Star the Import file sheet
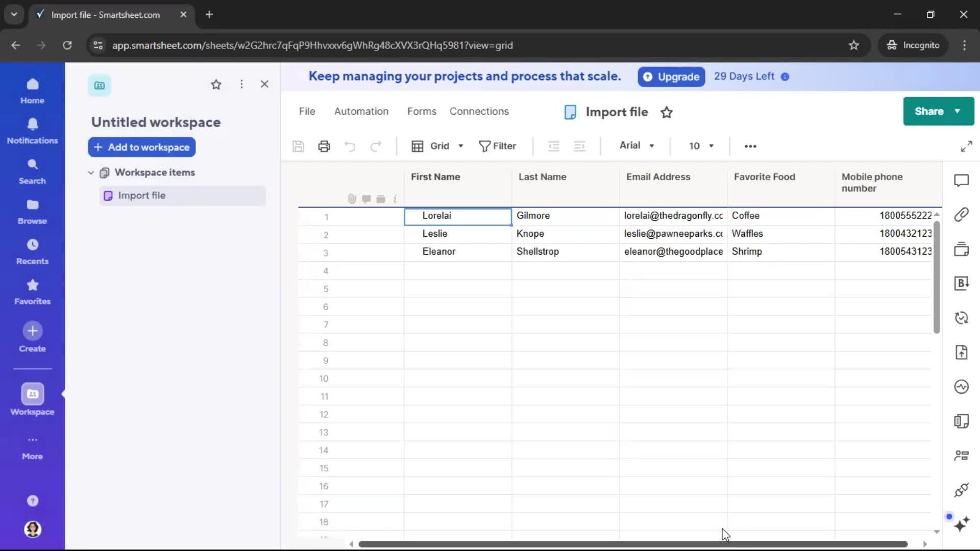Image resolution: width=980 pixels, height=551 pixels. (667, 112)
